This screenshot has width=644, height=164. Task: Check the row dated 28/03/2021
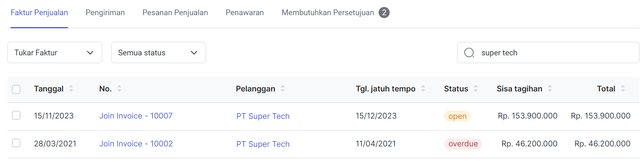click(x=16, y=143)
